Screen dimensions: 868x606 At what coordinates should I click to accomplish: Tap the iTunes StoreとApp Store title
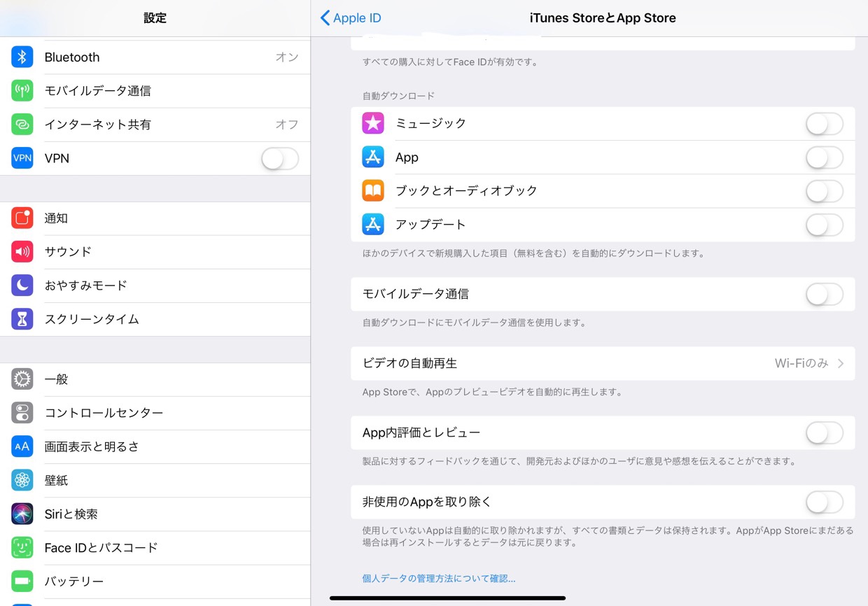pos(603,18)
